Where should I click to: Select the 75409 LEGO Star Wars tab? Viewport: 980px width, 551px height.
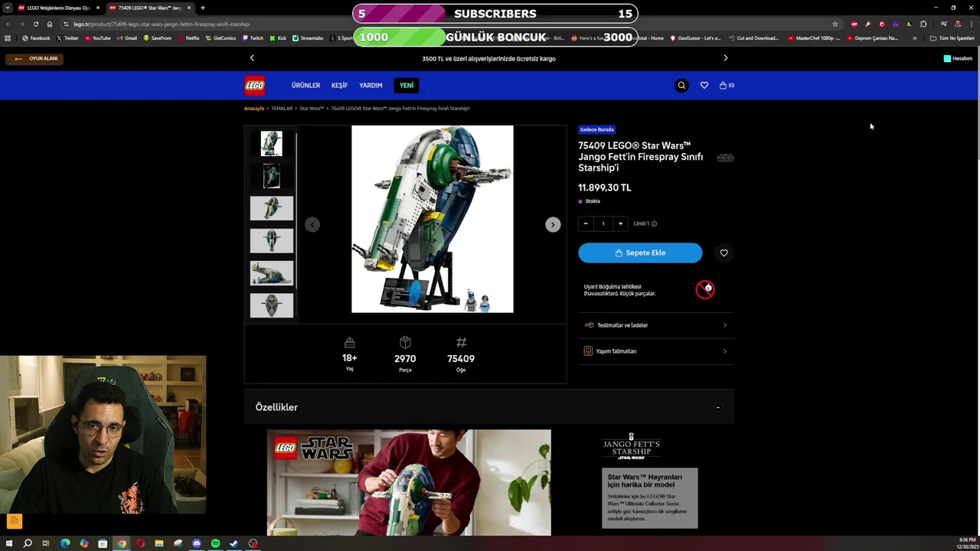(150, 8)
